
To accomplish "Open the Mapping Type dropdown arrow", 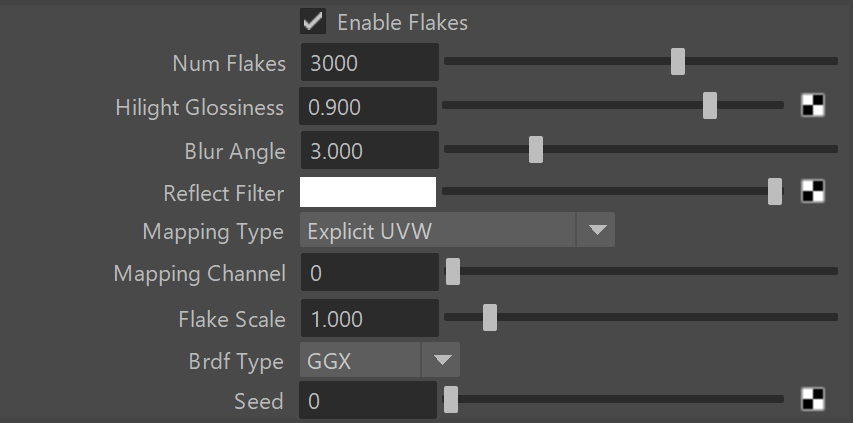I will pyautogui.click(x=596, y=230).
